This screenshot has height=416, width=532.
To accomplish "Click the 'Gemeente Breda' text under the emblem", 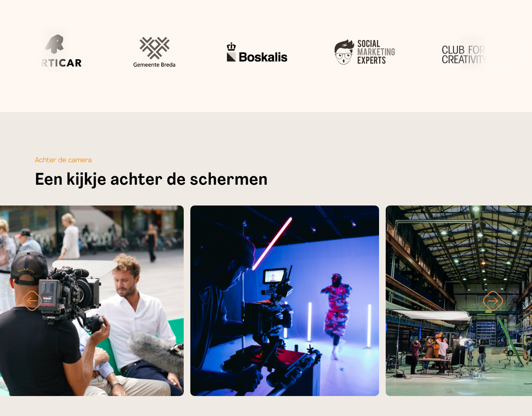I will click(x=154, y=64).
